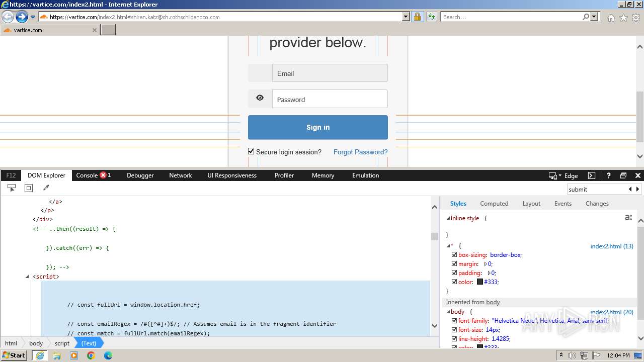Switch to the Changes tab

coord(597,204)
